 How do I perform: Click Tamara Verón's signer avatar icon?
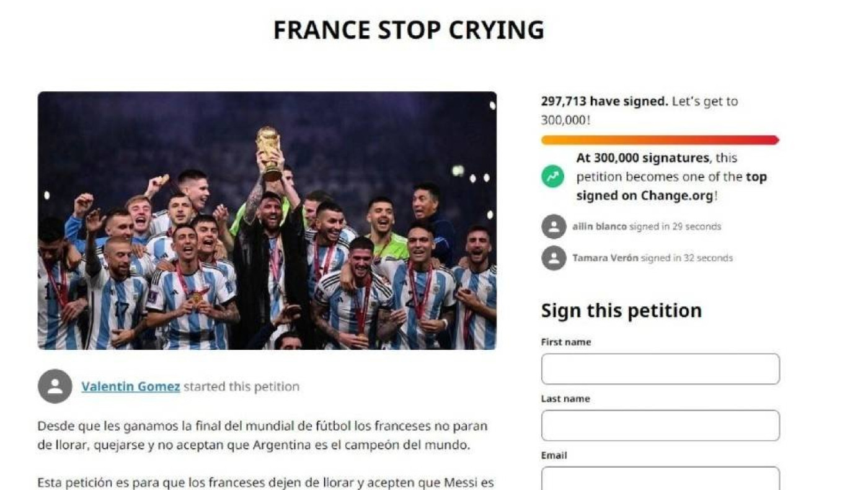click(554, 258)
